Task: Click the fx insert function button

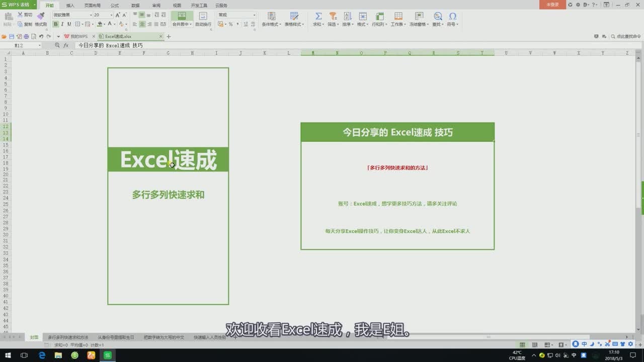Action: coord(66,45)
